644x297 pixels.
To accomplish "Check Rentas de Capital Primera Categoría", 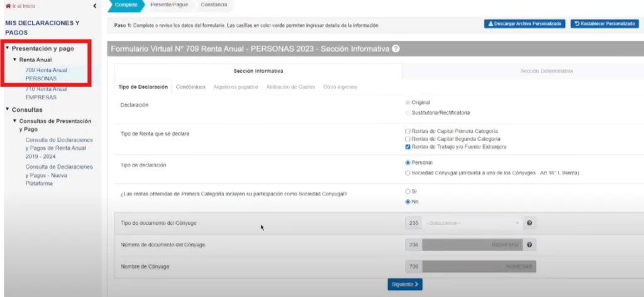I will pyautogui.click(x=408, y=131).
